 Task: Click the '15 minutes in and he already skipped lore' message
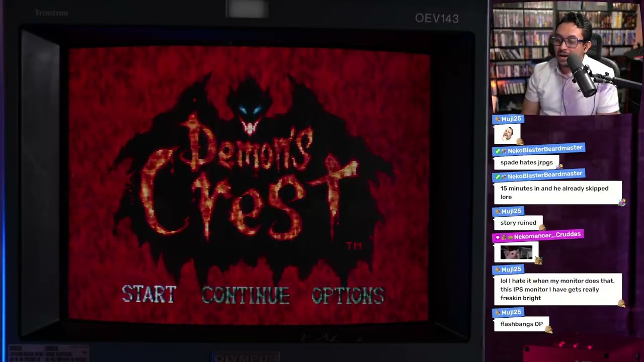click(x=558, y=193)
